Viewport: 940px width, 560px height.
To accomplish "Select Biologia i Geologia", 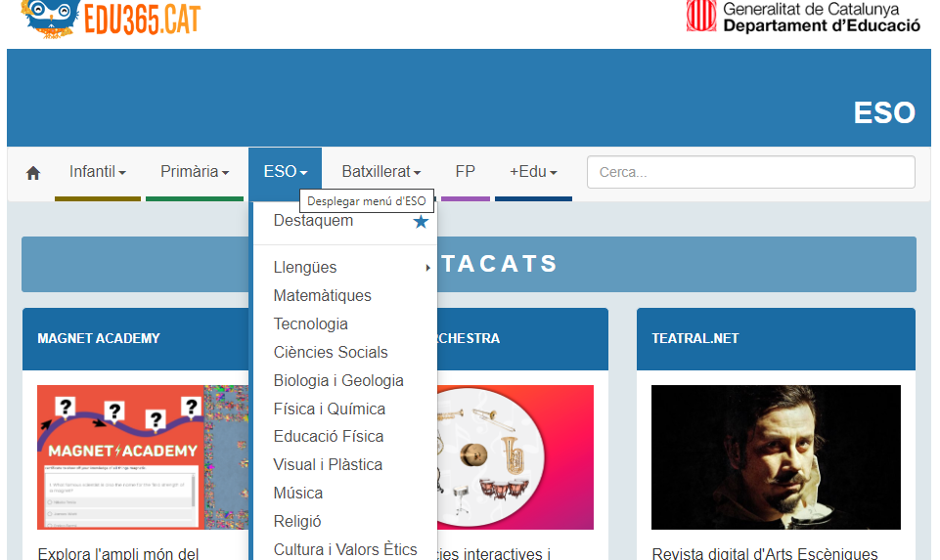I will click(338, 381).
